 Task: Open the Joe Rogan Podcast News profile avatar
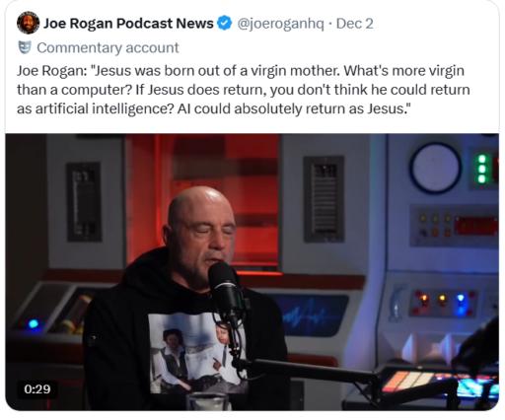pos(28,23)
